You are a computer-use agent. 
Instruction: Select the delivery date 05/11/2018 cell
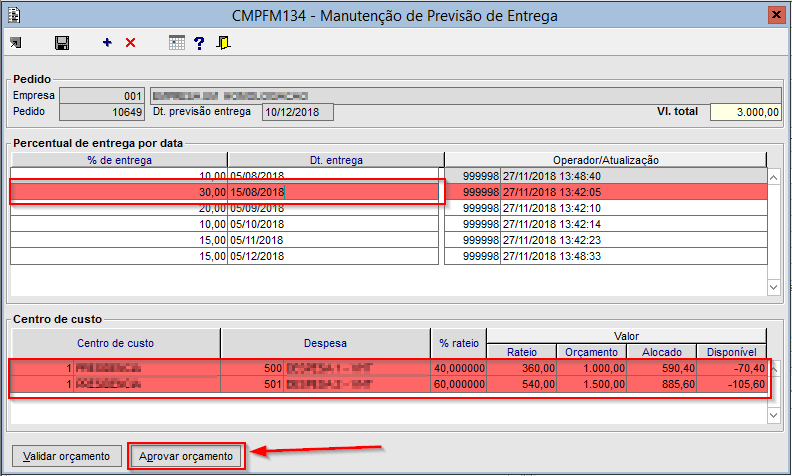coord(333,240)
